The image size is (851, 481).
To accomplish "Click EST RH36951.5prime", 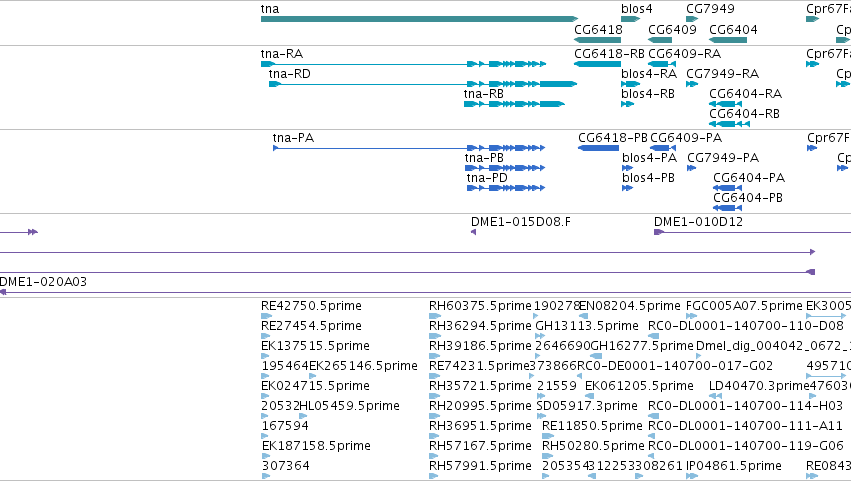I will [x=480, y=426].
